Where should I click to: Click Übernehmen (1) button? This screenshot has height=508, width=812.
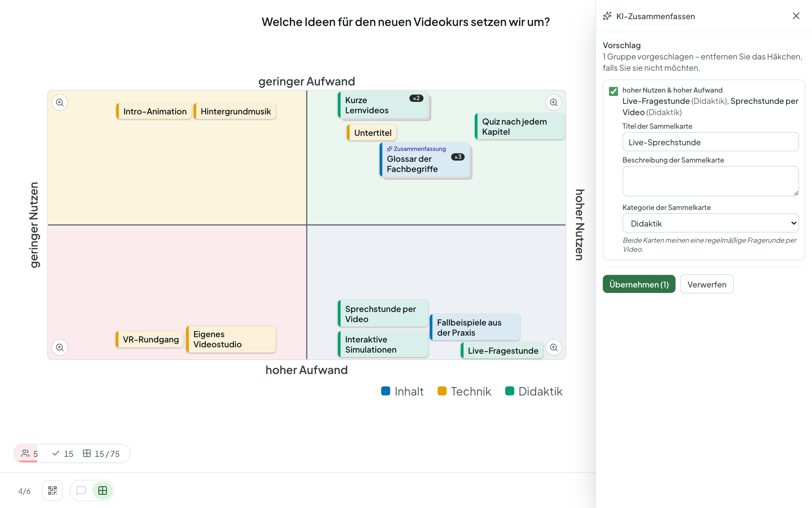639,284
